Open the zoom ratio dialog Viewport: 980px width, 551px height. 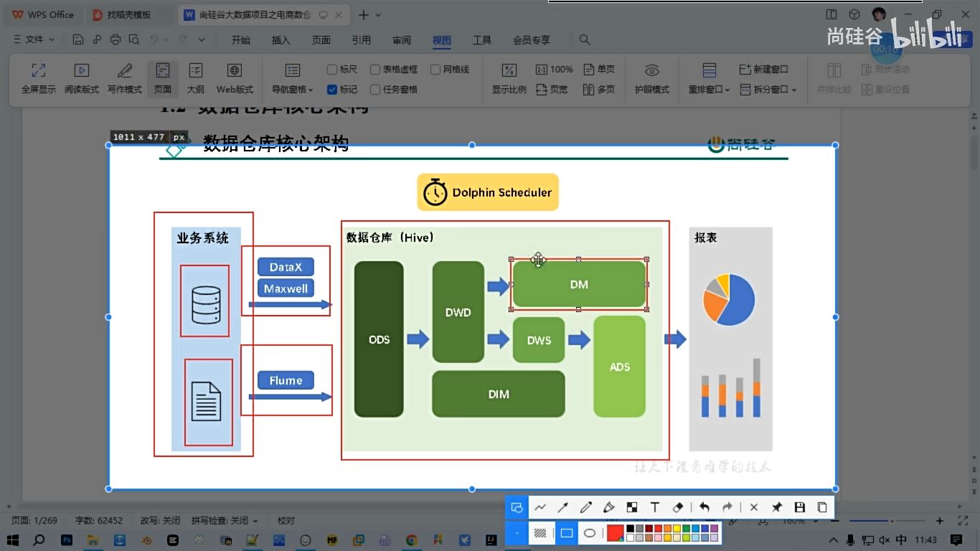point(509,79)
